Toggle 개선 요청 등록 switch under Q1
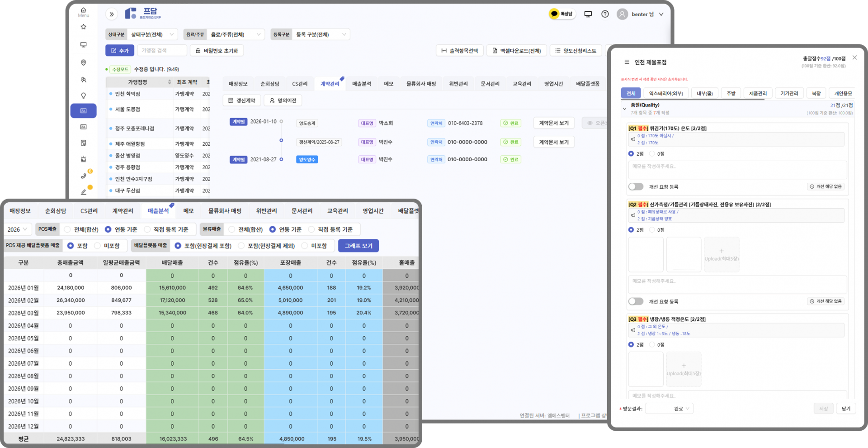The image size is (868, 448). [636, 186]
